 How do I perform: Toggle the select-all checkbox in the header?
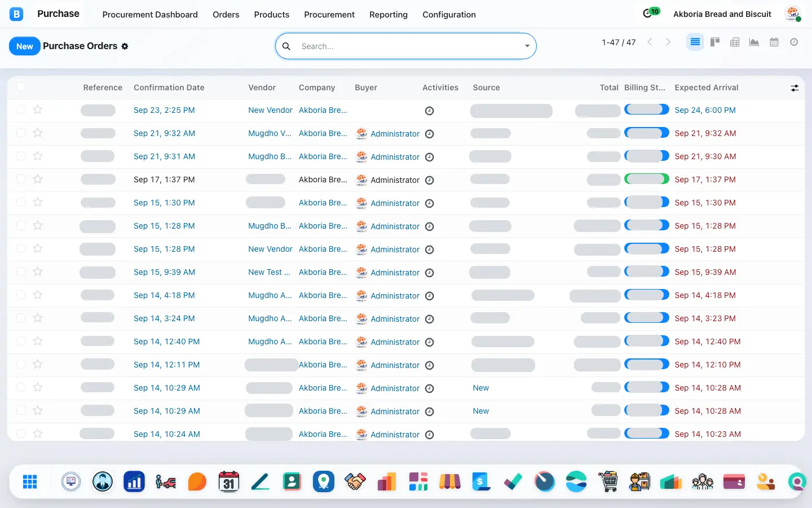click(x=21, y=87)
